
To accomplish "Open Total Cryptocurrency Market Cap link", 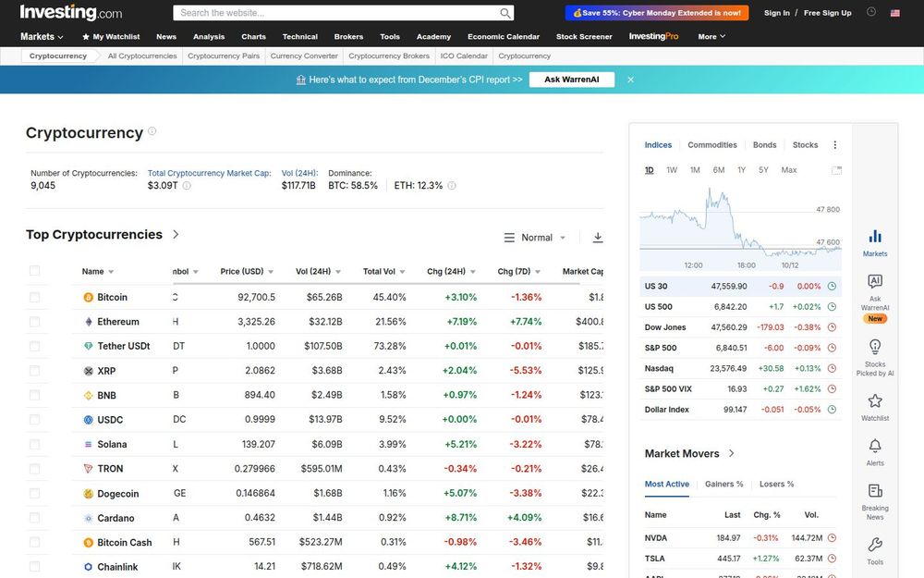I will tap(209, 174).
